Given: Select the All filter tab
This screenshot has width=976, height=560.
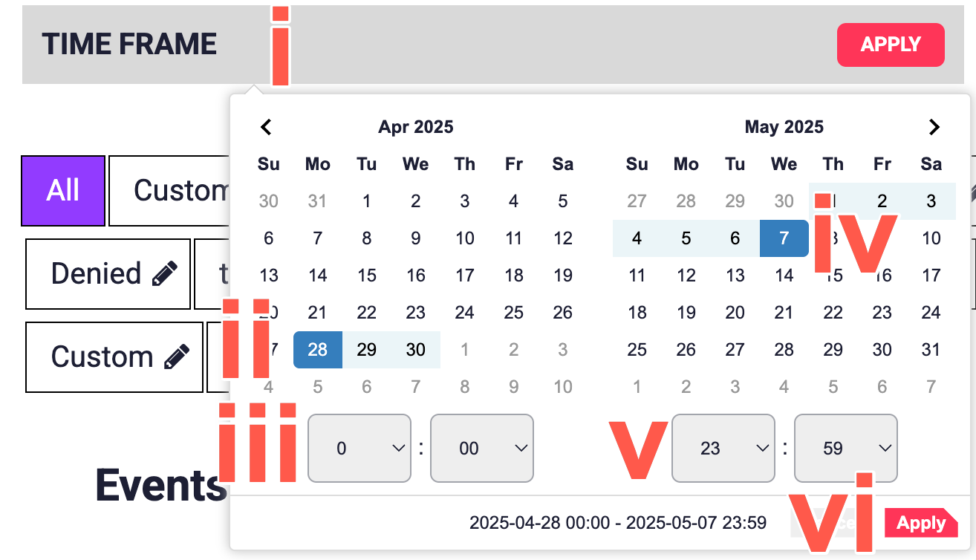Looking at the screenshot, I should 63,191.
